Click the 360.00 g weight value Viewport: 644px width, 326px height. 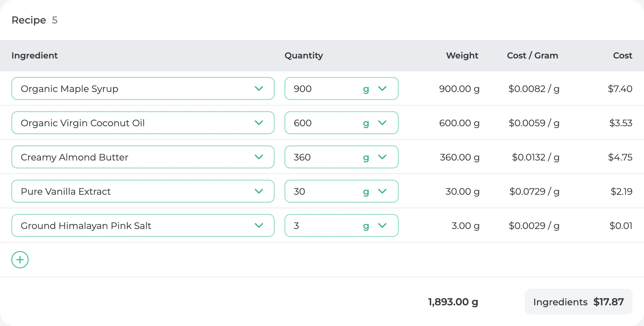[460, 157]
